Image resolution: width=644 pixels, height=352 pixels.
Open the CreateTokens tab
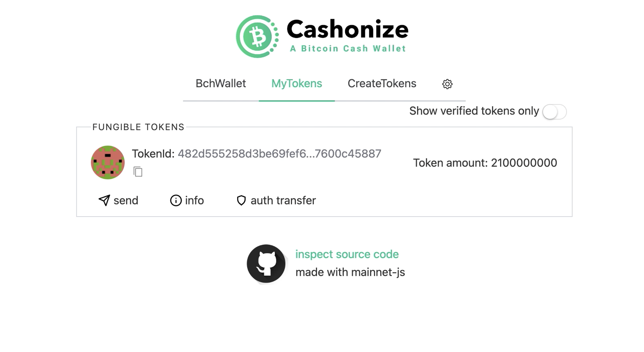tap(381, 84)
